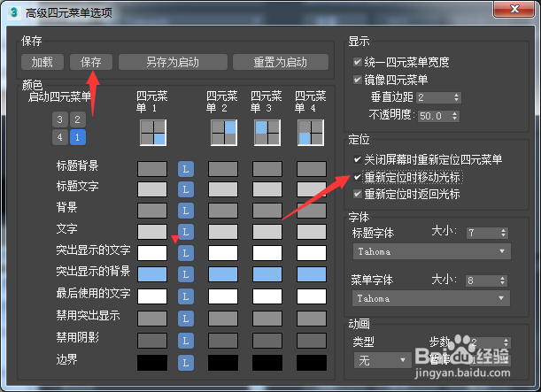Open 边界 color swatch for quad 4
This screenshot has height=392, width=541.
click(x=312, y=363)
